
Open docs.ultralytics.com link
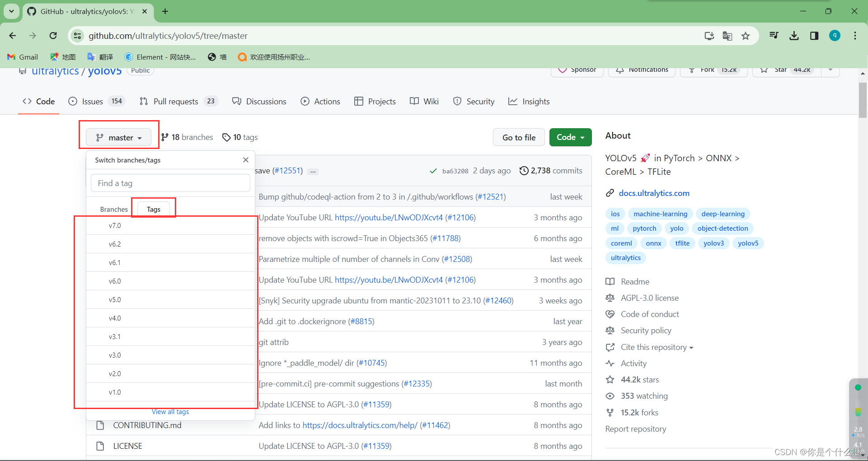coord(654,193)
